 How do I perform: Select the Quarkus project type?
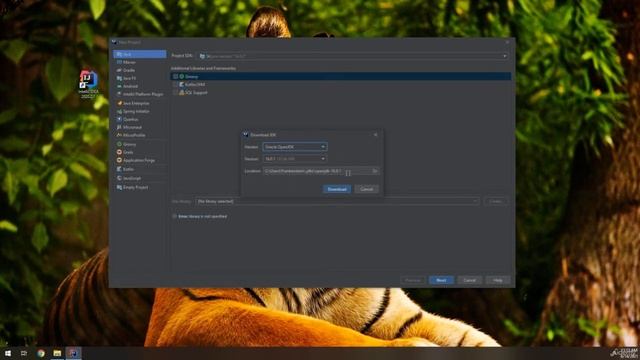140,119
